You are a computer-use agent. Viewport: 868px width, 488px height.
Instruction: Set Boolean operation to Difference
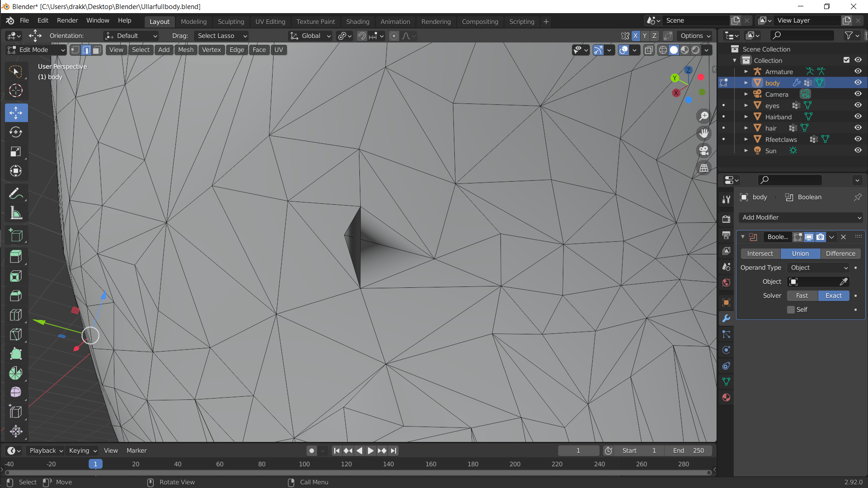pyautogui.click(x=840, y=253)
